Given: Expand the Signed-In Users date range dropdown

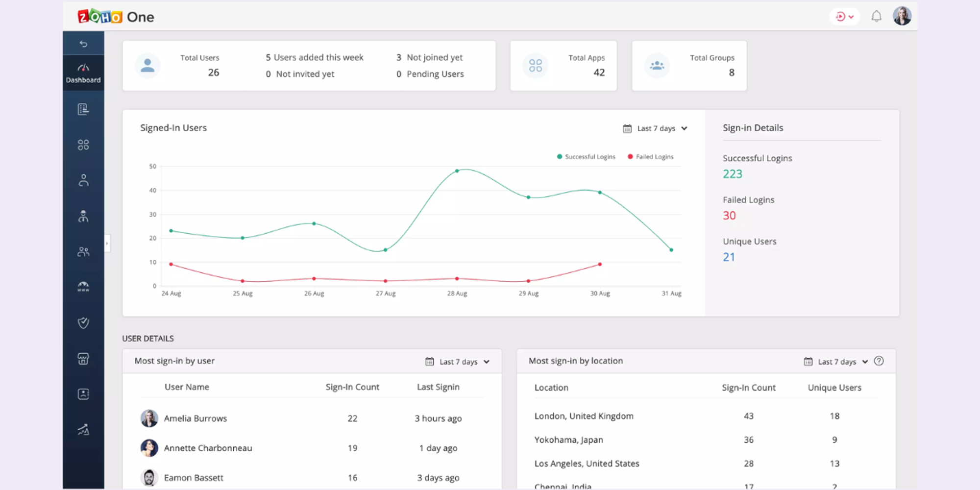Looking at the screenshot, I should point(655,128).
